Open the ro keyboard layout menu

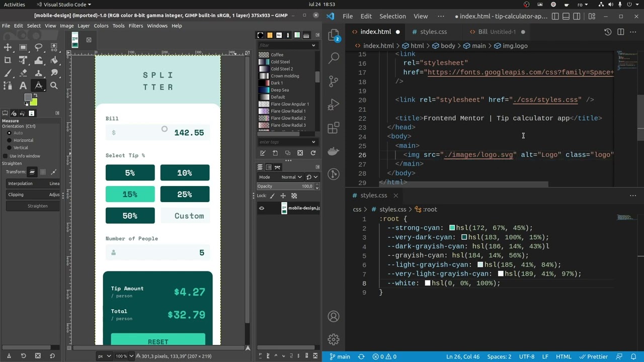[x=582, y=5]
